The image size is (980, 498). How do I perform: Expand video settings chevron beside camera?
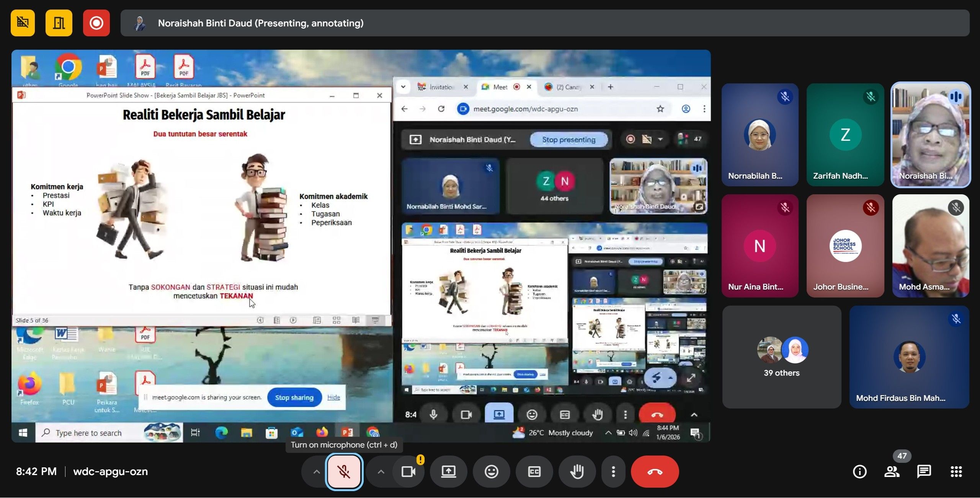pos(381,472)
